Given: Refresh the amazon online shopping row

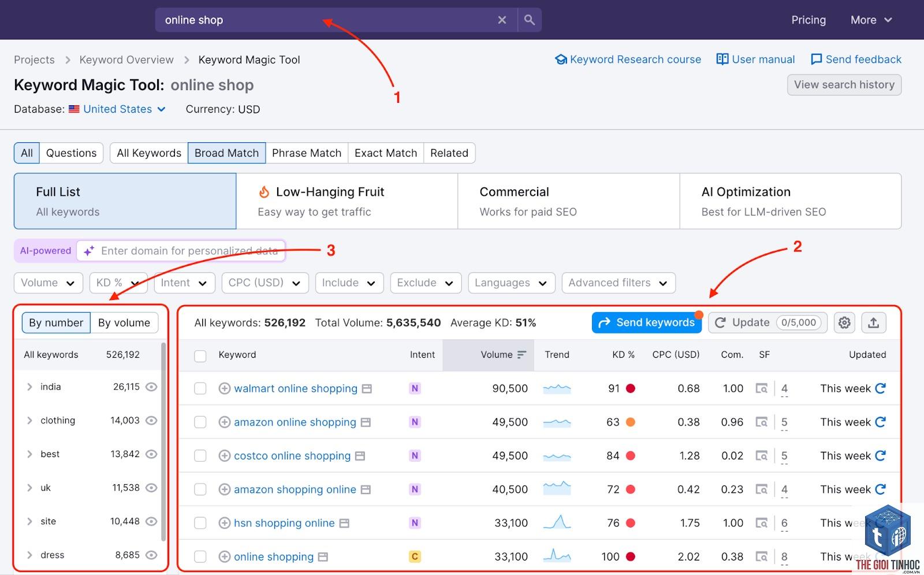Looking at the screenshot, I should (880, 422).
